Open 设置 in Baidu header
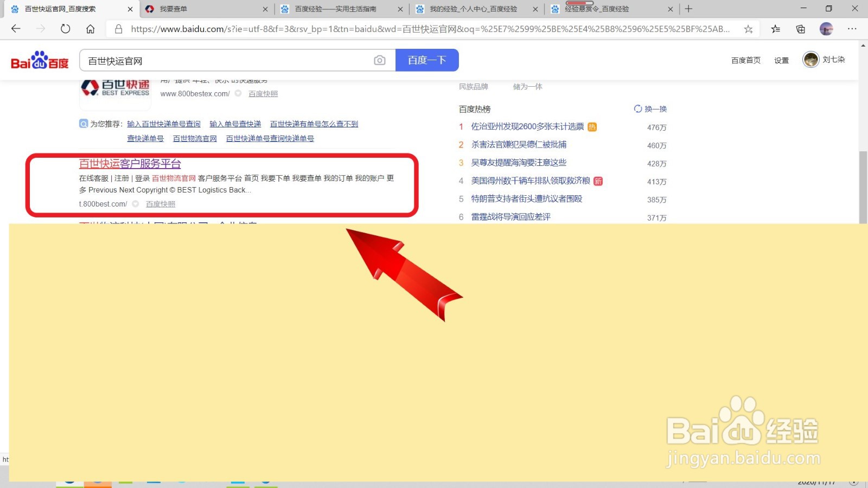This screenshot has height=488, width=868. [x=782, y=60]
